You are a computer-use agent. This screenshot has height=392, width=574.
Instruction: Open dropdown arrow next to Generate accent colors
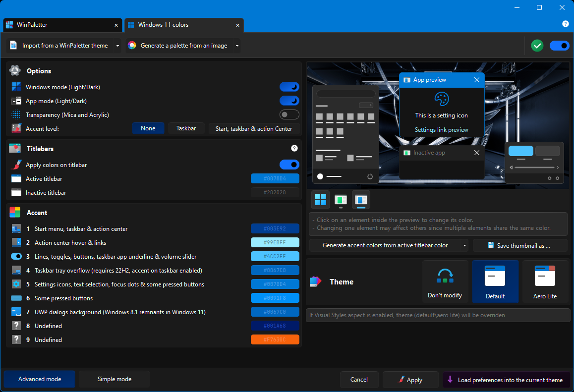coord(464,245)
